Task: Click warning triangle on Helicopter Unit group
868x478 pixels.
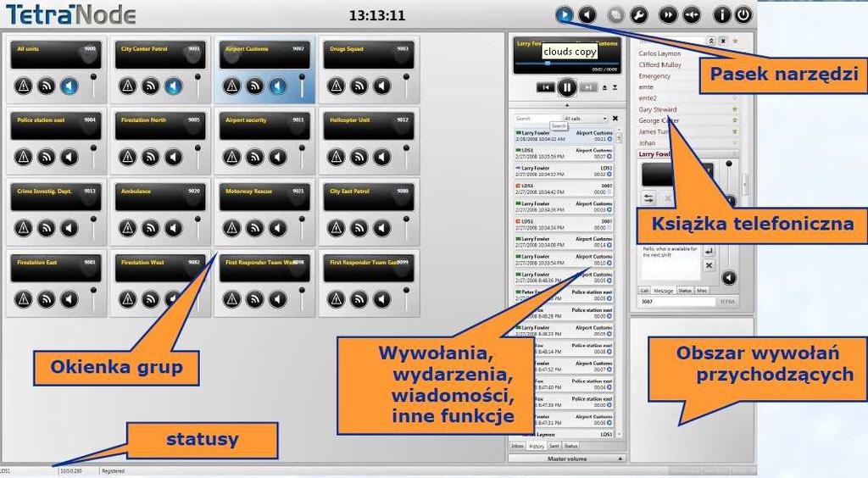Action: coord(336,157)
